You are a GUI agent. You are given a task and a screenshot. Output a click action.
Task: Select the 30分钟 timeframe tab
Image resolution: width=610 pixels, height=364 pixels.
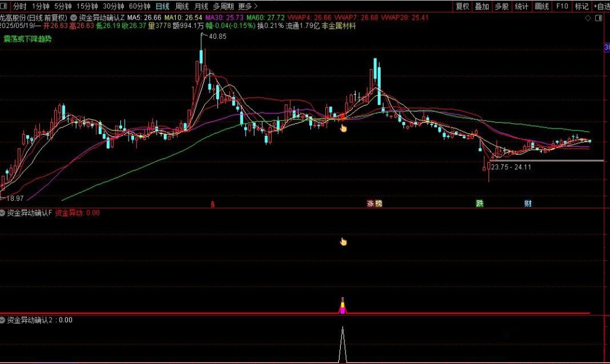tap(113, 7)
